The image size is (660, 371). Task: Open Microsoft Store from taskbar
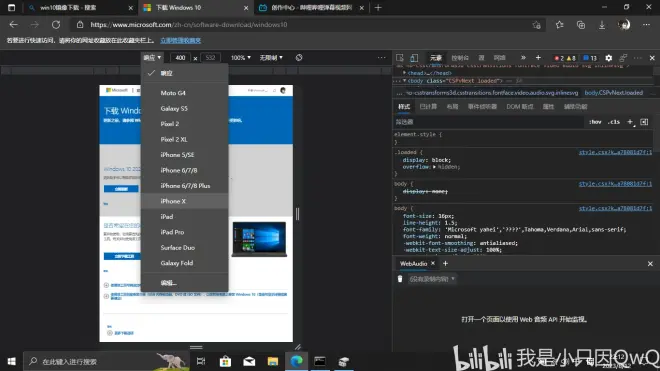225,361
